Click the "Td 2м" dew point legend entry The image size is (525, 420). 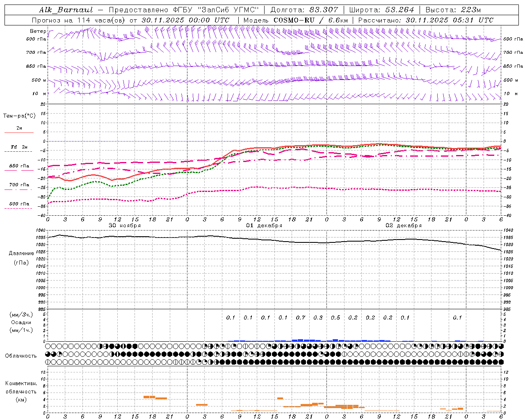(x=19, y=147)
